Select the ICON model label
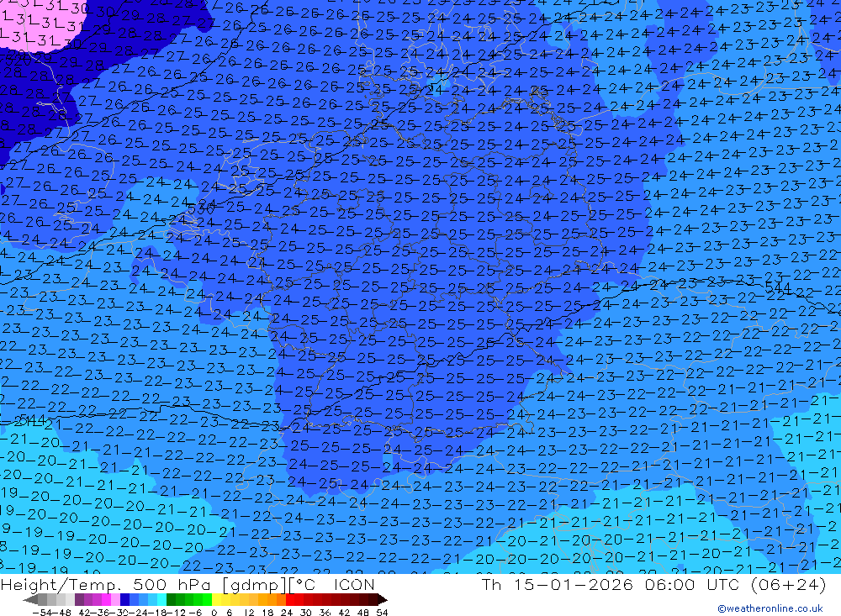The width and height of the screenshot is (841, 616). click(355, 584)
